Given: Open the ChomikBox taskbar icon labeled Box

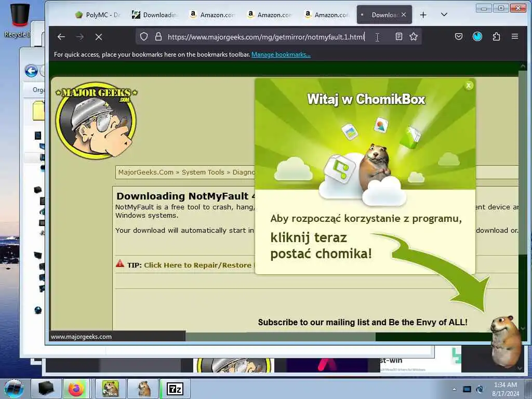Looking at the screenshot, I should pyautogui.click(x=111, y=389).
